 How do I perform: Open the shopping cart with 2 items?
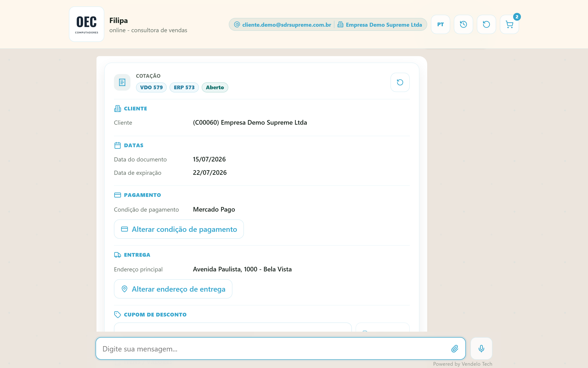[x=509, y=24]
